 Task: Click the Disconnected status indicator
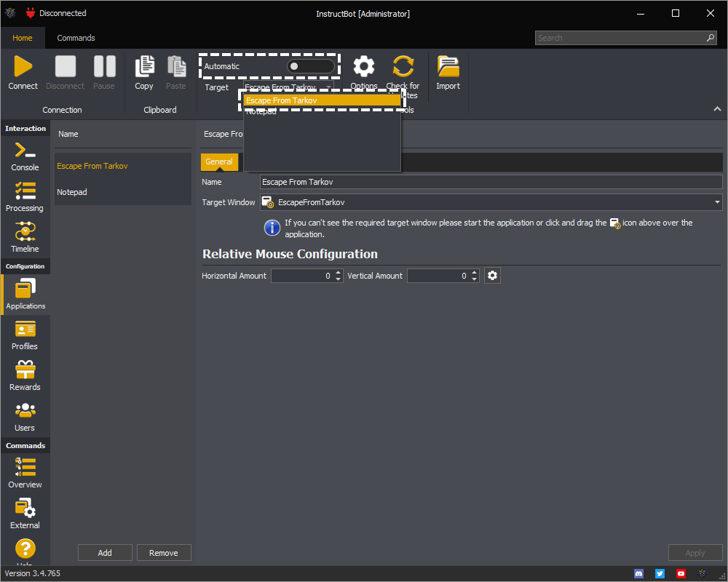click(56, 13)
